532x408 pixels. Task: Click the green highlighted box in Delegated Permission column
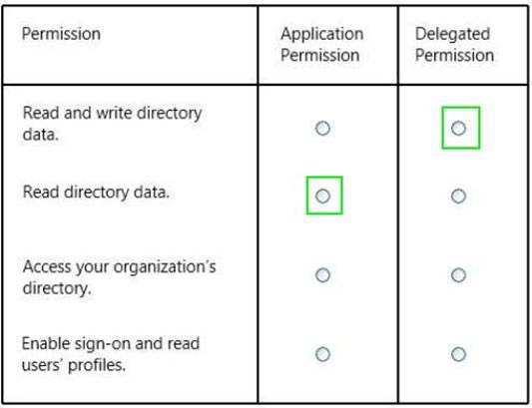(461, 128)
